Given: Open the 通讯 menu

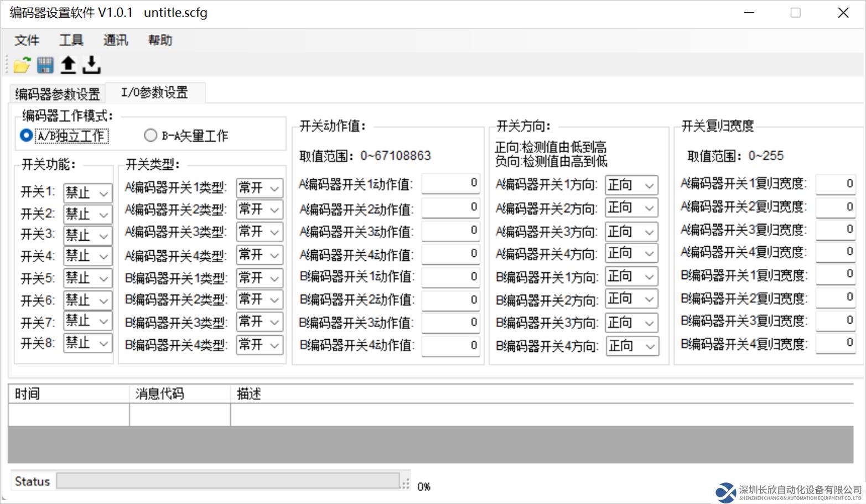Looking at the screenshot, I should pos(115,40).
